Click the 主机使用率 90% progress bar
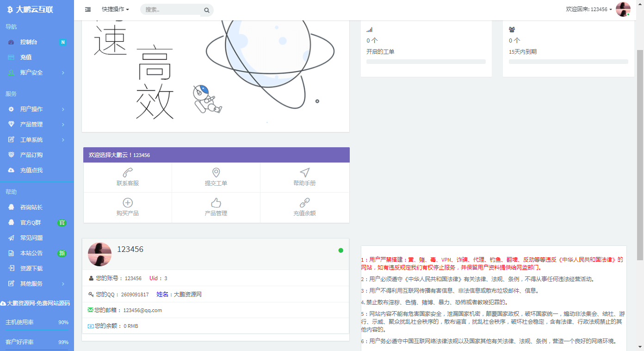Screen dimensions: 644x351 (37, 330)
